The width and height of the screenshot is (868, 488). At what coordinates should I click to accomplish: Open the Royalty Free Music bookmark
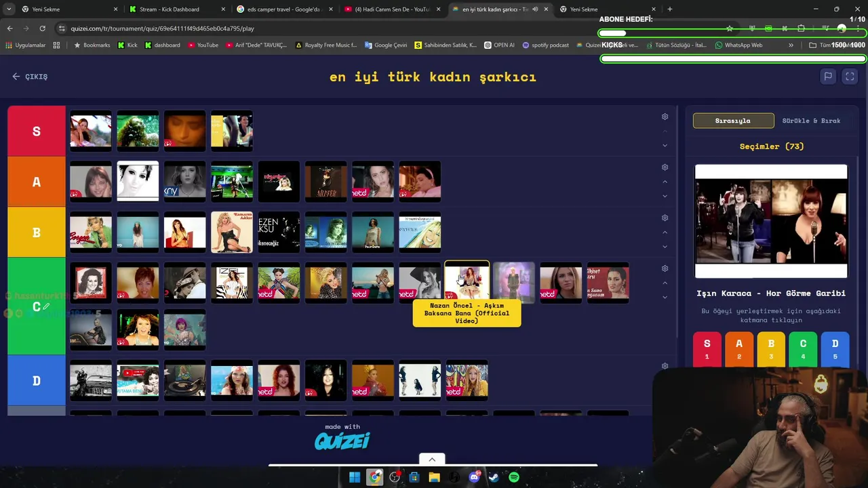pos(325,45)
